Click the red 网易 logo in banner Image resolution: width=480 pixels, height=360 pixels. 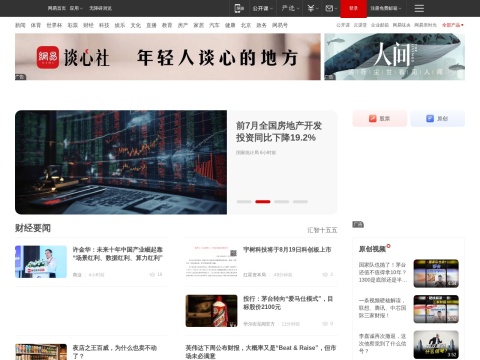[x=48, y=57]
